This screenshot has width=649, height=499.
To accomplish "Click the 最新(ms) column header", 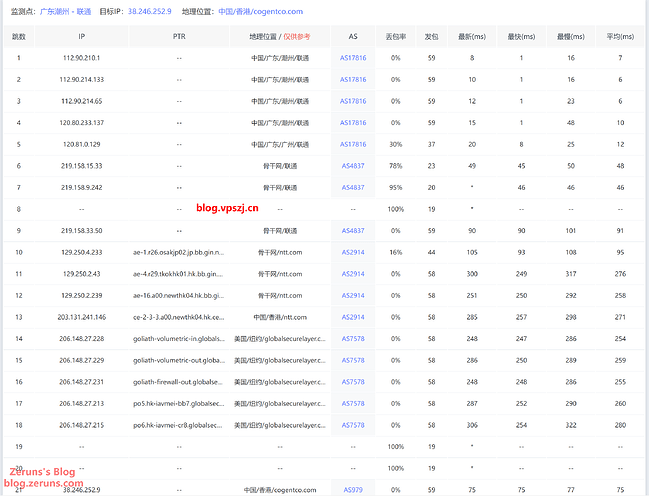I will click(x=472, y=36).
